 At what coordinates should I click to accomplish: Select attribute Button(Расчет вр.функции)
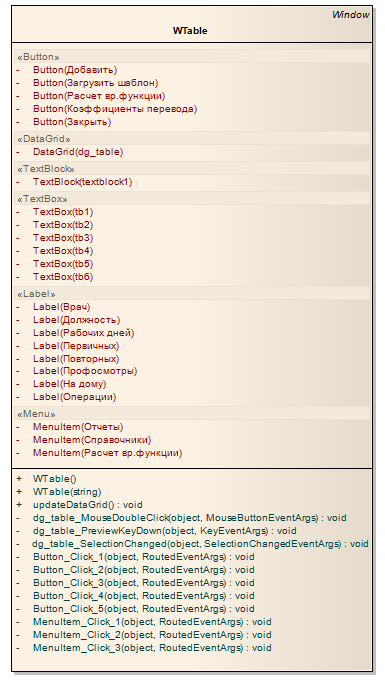(x=99, y=96)
